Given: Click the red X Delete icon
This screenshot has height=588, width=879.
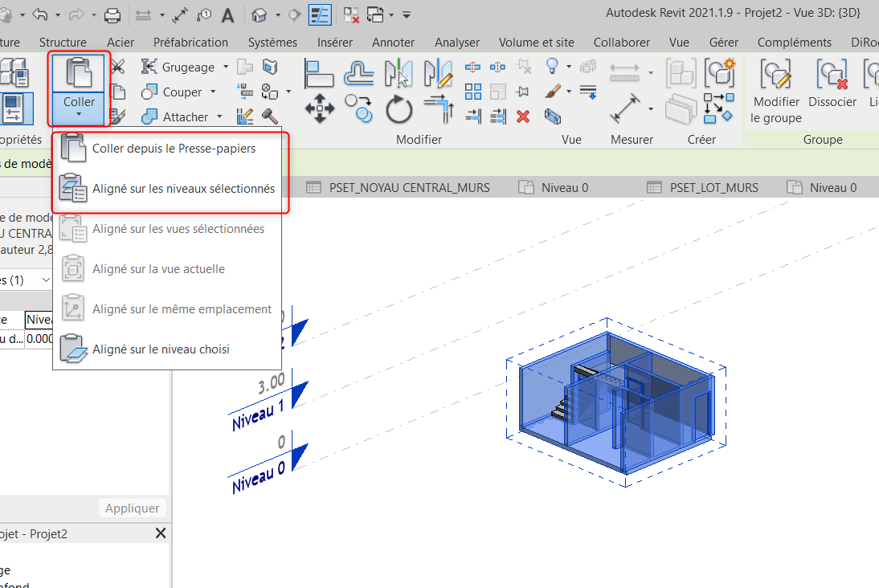Looking at the screenshot, I should tap(523, 116).
